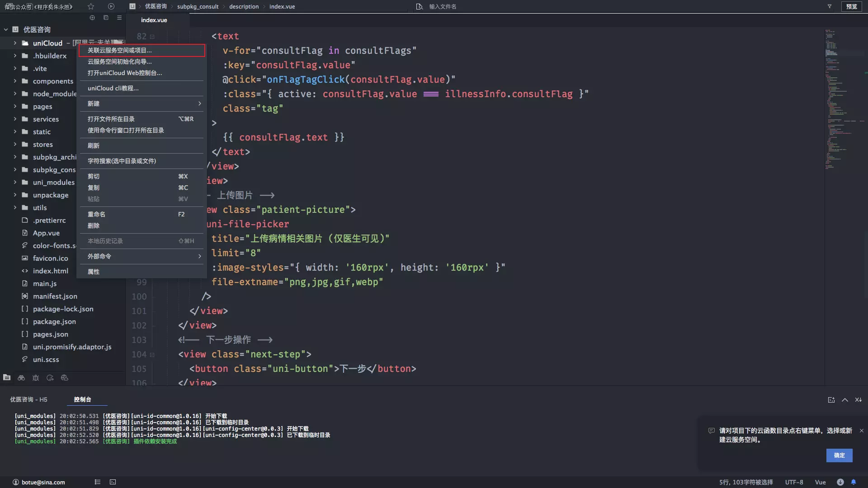The width and height of the screenshot is (868, 488).
Task: Select 关联云服务空间或项目 in context menu
Action: (142, 50)
